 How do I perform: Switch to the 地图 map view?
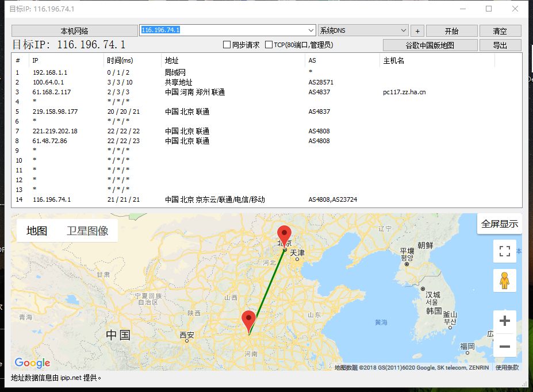pyautogui.click(x=37, y=230)
